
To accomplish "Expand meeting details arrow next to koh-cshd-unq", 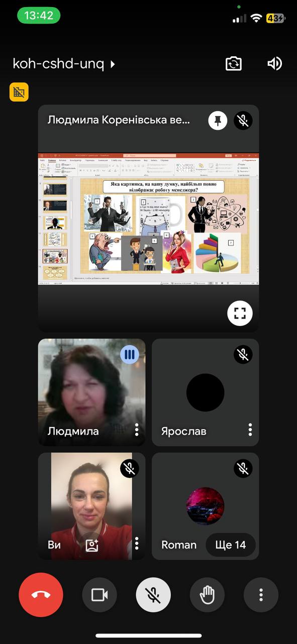I will coord(113,64).
